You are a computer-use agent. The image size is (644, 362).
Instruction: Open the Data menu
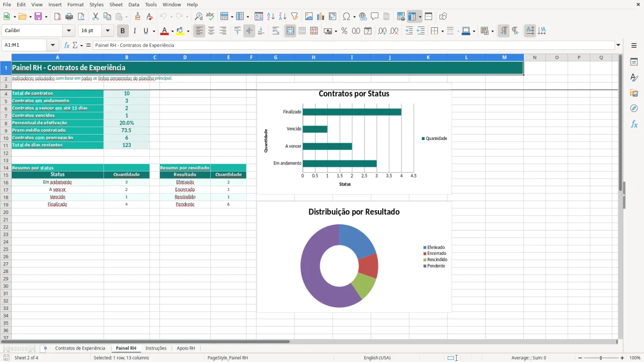[x=134, y=4]
